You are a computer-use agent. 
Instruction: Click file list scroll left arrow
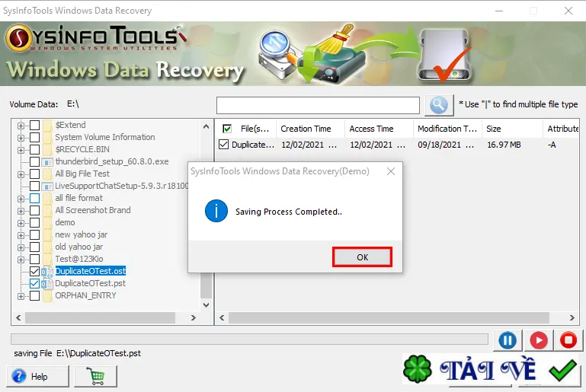[x=222, y=317]
